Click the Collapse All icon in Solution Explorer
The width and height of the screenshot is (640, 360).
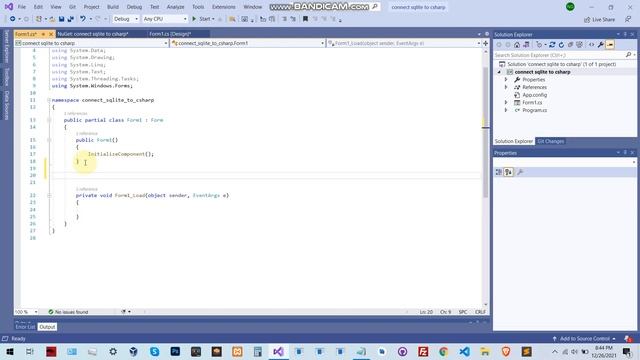point(570,45)
